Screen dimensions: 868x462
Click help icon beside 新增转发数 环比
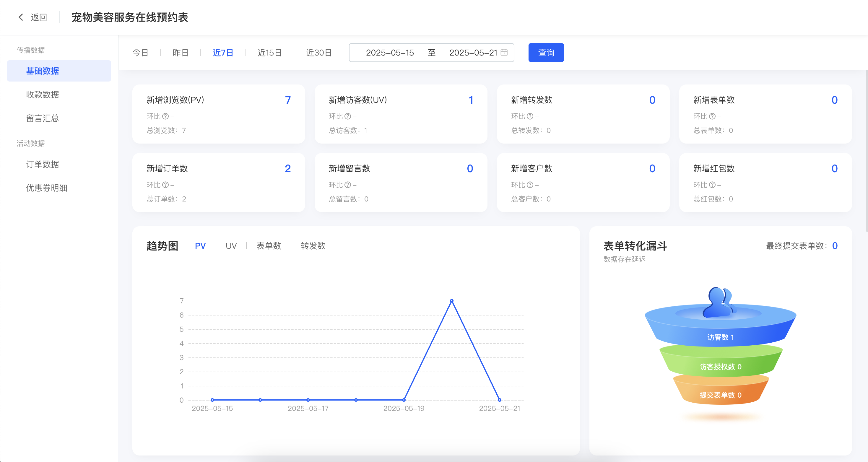coord(530,116)
